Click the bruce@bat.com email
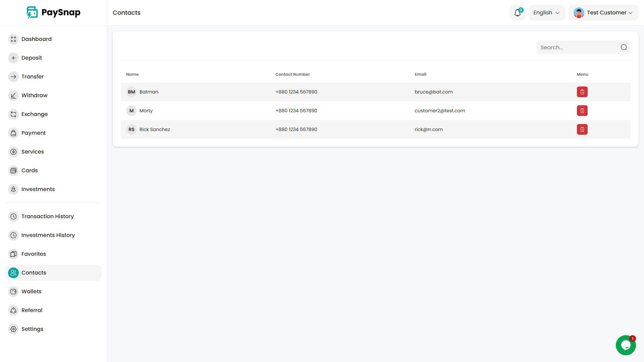This screenshot has width=644, height=362. pyautogui.click(x=433, y=92)
